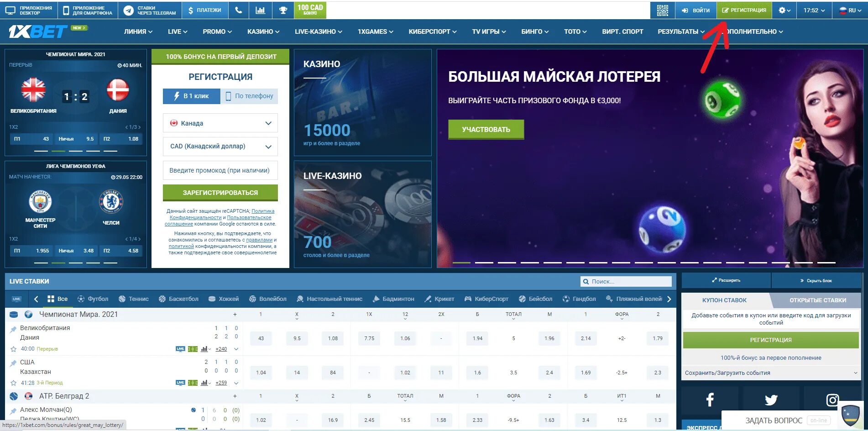This screenshot has width=868, height=431.
Task: Expand Сохранить/Загрузить события section
Action: 771,373
